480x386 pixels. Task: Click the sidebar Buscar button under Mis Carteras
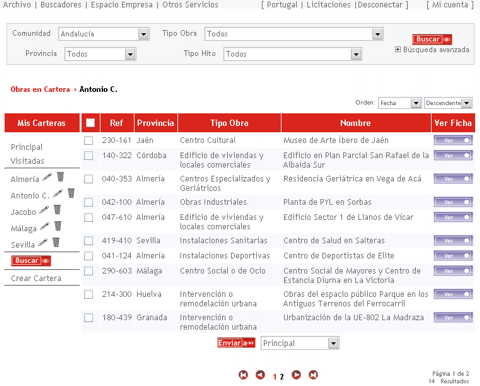(x=31, y=260)
